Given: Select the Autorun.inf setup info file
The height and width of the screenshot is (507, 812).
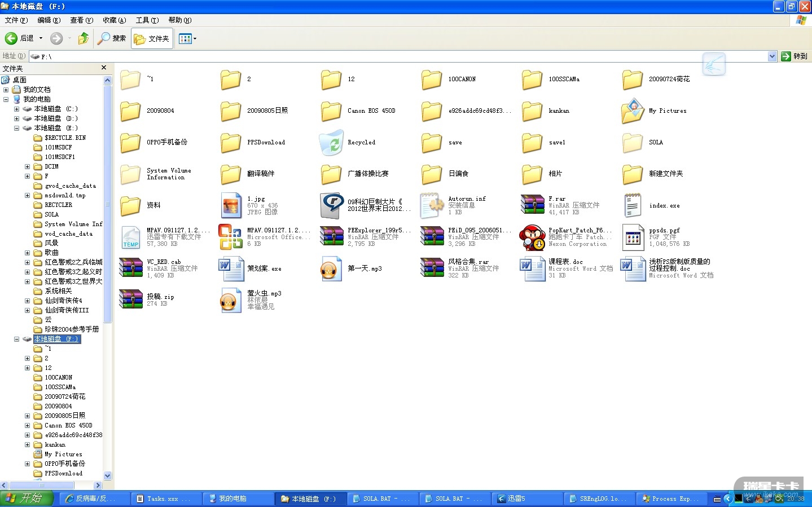Looking at the screenshot, I should tap(432, 205).
